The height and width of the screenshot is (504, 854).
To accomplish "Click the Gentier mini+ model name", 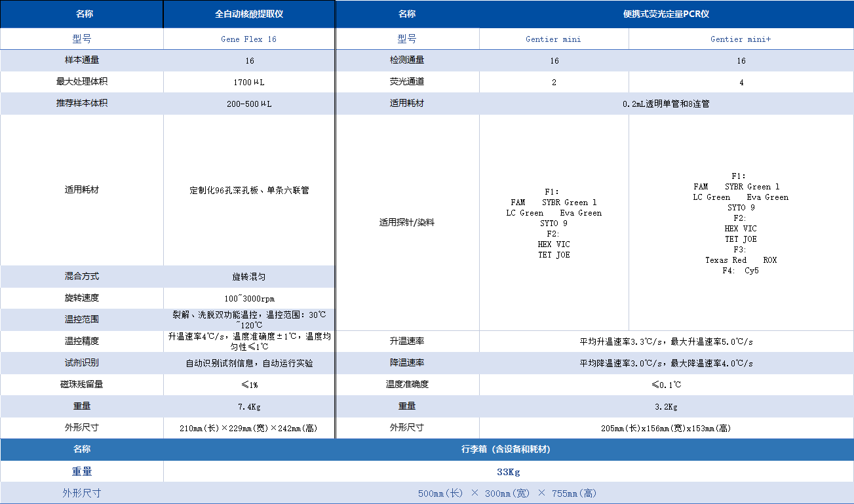I will (741, 38).
